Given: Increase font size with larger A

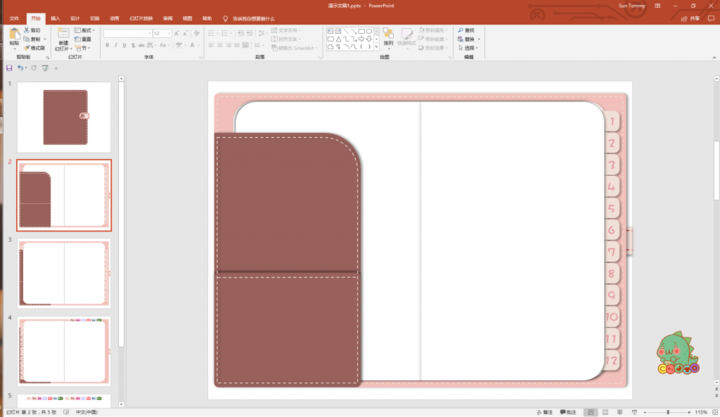Looking at the screenshot, I should tap(177, 34).
